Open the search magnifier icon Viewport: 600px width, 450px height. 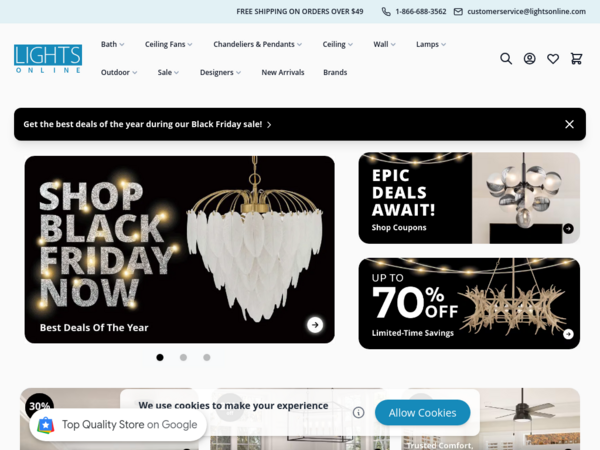(506, 59)
